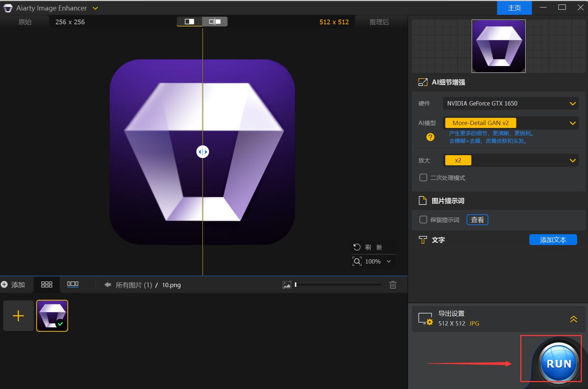Viewport: 588px width, 389px height.
Task: Click the AI细节增强 section icon
Action: tap(423, 82)
